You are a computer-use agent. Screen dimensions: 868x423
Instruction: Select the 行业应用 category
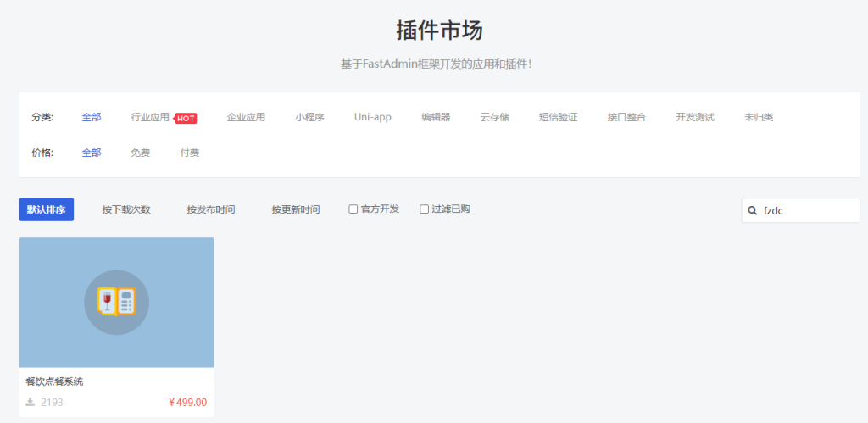[x=150, y=117]
